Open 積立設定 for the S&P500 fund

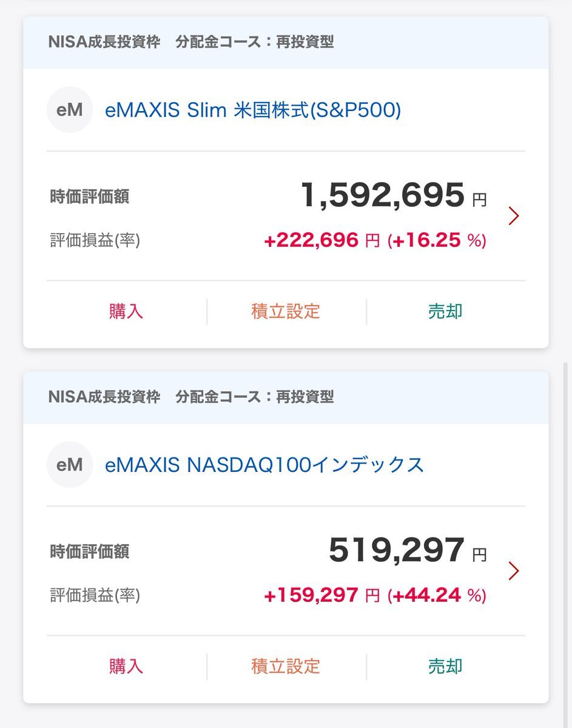286,311
